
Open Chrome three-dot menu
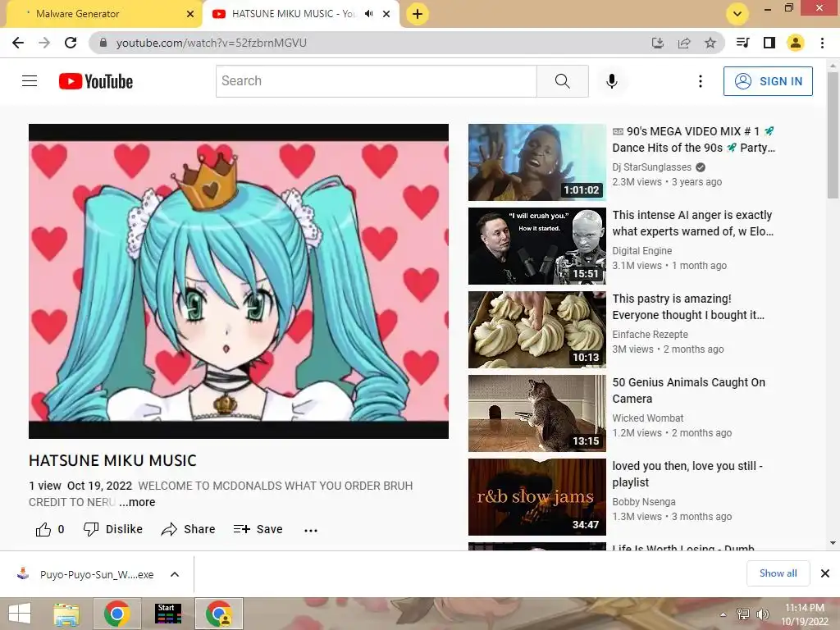point(822,43)
